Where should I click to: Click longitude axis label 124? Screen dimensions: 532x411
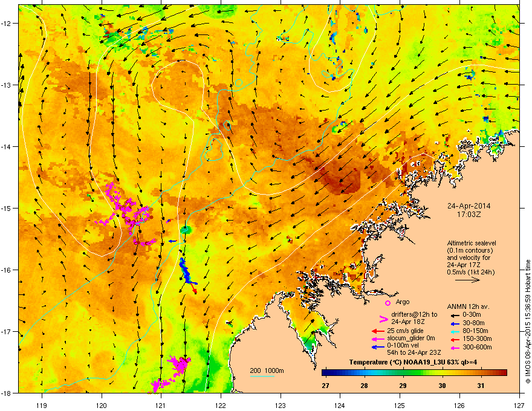pyautogui.click(x=340, y=405)
